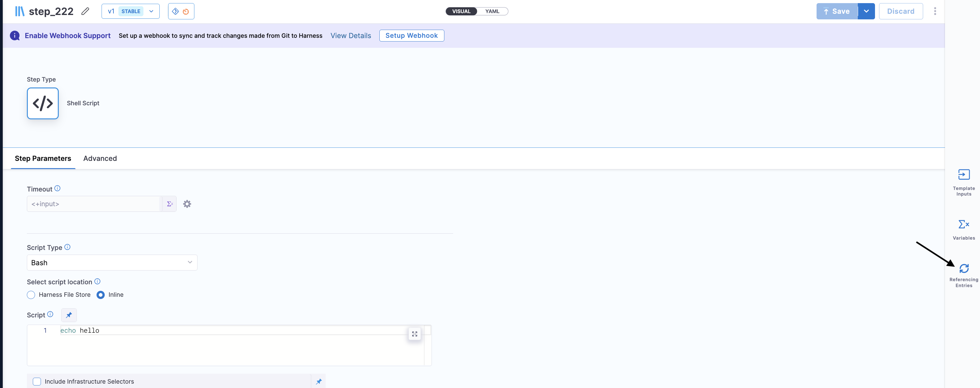This screenshot has height=388, width=980.
Task: Select the Inline script location option
Action: coord(100,295)
